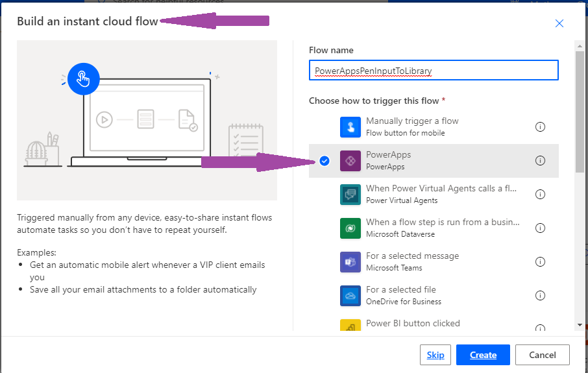The height and width of the screenshot is (373, 588).
Task: Click the blue Create button
Action: (483, 355)
